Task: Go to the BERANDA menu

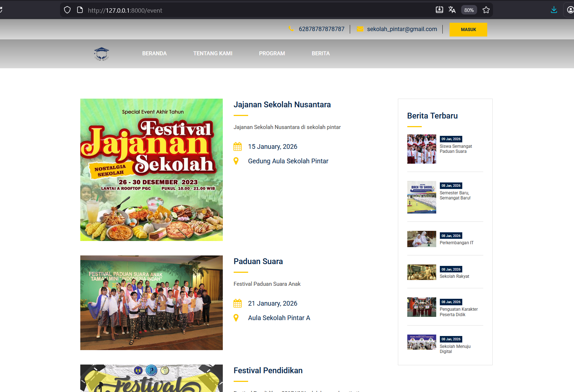Action: [x=154, y=53]
